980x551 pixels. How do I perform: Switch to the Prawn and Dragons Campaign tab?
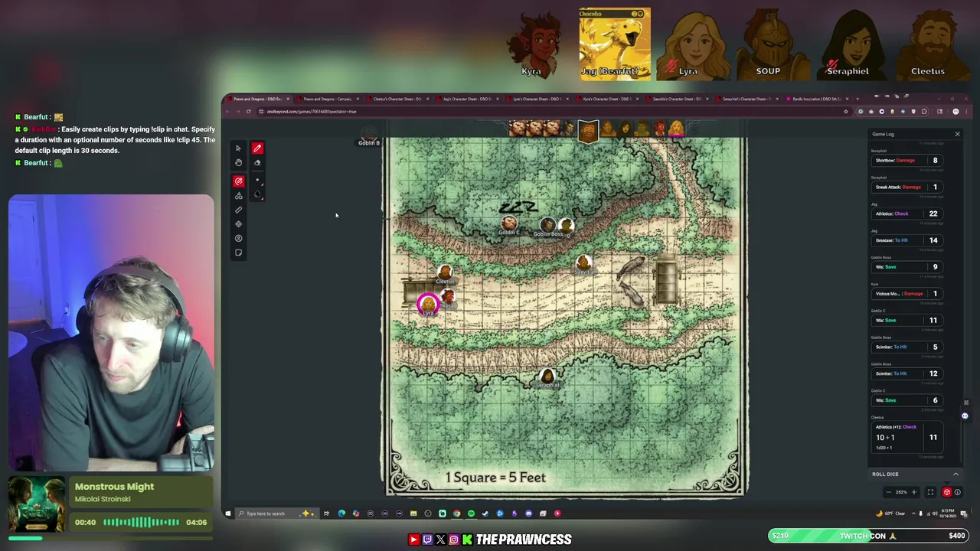pos(328,99)
